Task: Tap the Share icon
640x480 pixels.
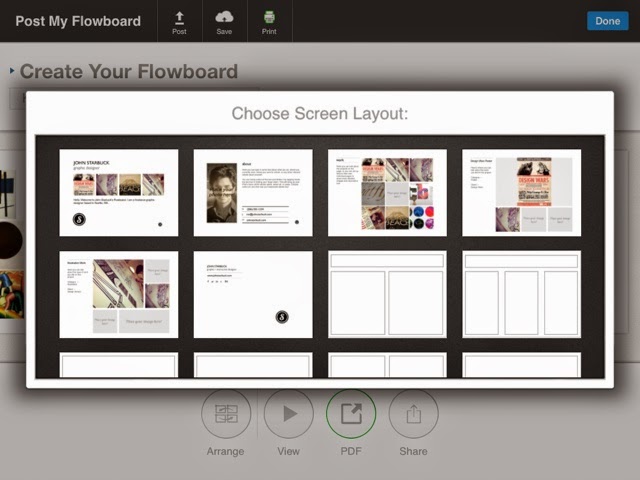Action: coord(413,413)
